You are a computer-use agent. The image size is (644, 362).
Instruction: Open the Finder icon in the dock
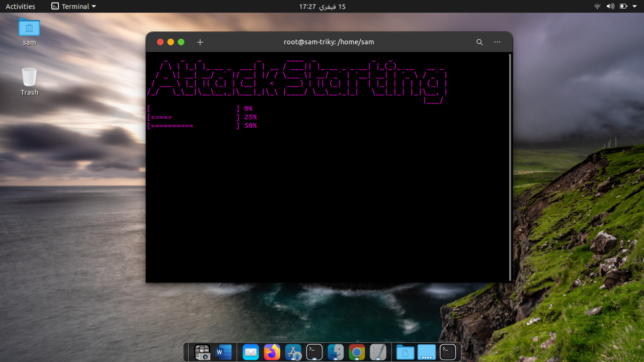(336, 352)
